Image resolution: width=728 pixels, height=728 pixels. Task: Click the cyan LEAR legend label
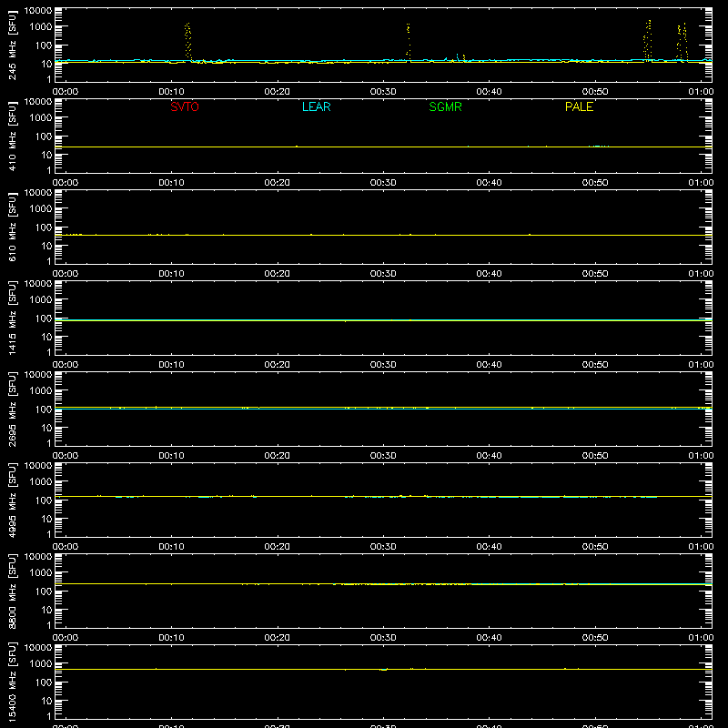(316, 106)
